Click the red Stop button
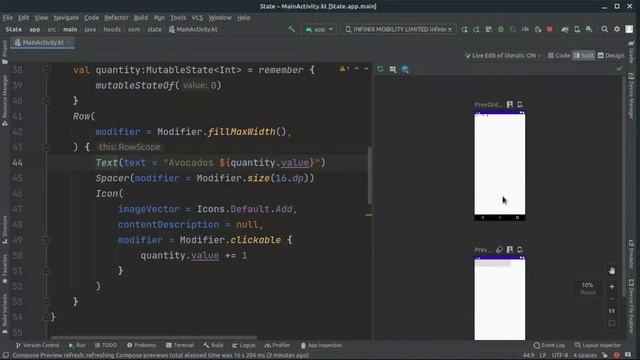The width and height of the screenshot is (640, 360). click(x=550, y=29)
